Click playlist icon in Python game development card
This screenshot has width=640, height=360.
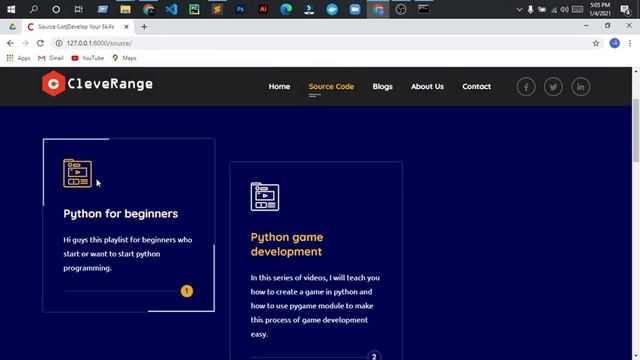click(x=265, y=197)
